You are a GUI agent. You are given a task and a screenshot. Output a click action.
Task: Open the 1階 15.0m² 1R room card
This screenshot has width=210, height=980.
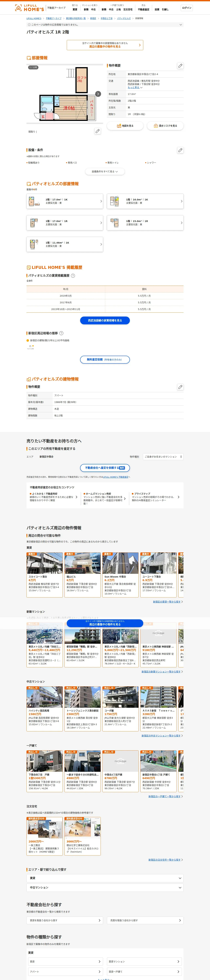[x=145, y=223]
